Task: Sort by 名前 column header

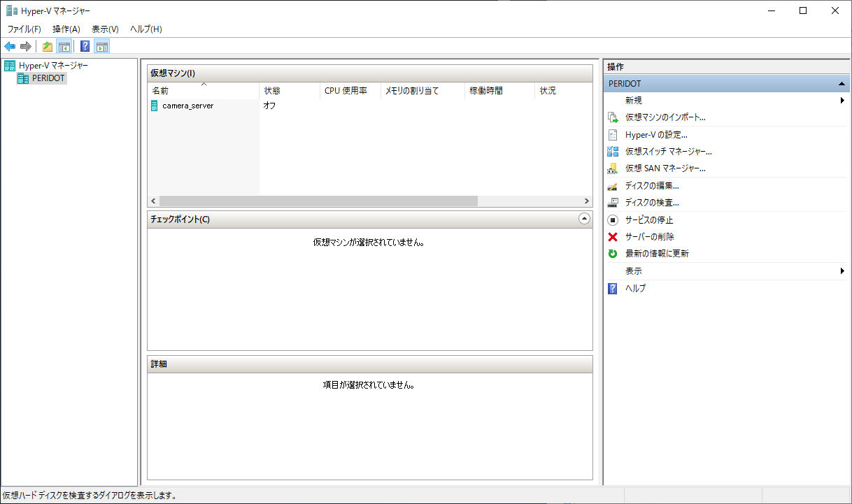Action: 204,91
